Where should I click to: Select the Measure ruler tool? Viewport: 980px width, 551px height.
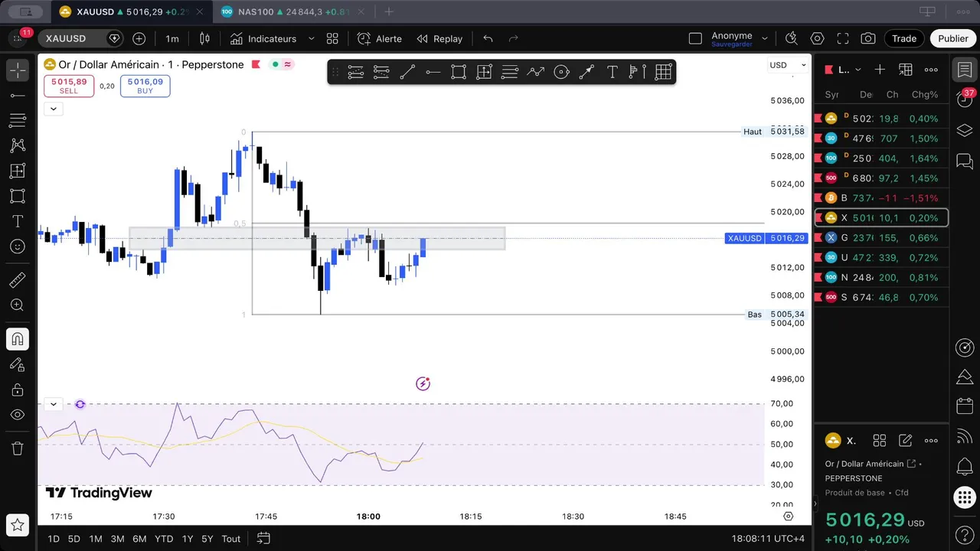click(17, 280)
